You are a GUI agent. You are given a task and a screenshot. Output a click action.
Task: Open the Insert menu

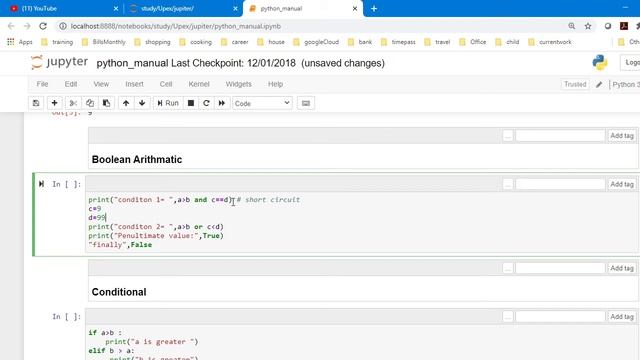click(134, 84)
